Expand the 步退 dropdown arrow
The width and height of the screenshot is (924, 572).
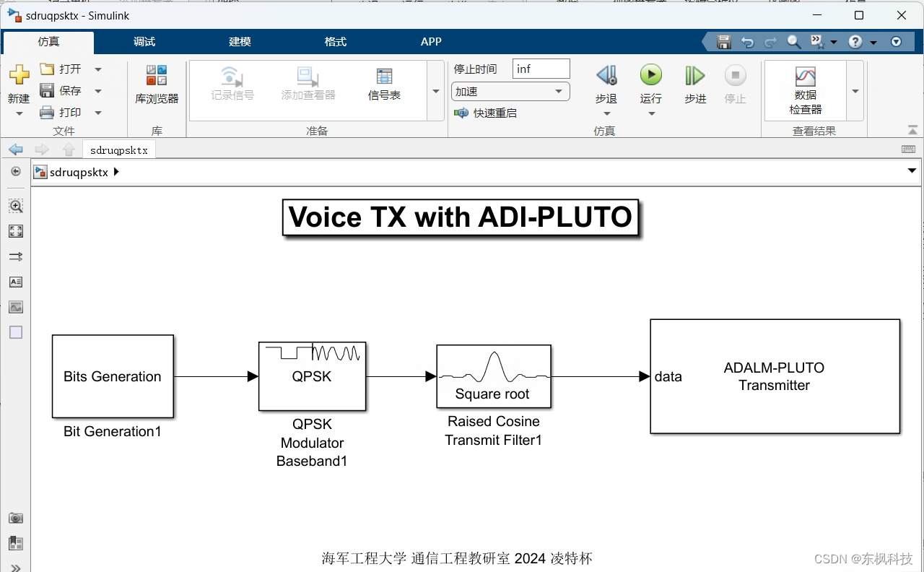(606, 113)
